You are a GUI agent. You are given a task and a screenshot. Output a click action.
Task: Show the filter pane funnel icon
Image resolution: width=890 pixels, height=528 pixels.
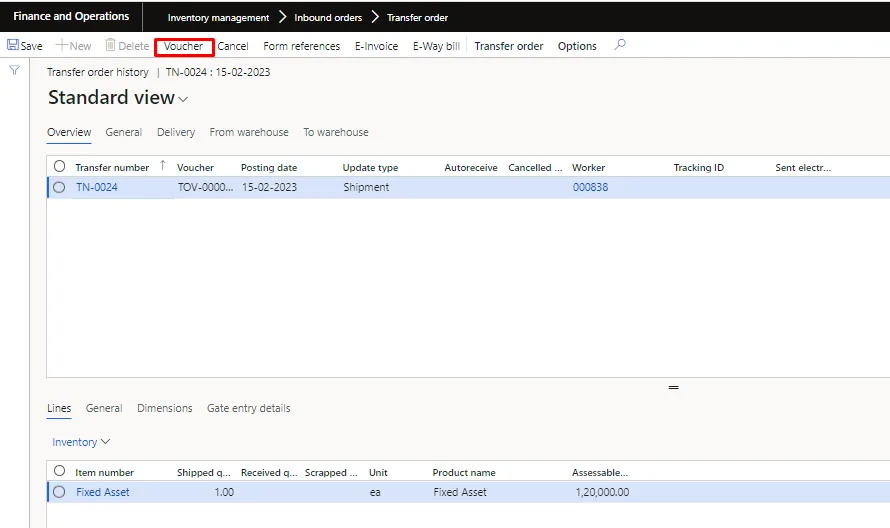pos(15,70)
